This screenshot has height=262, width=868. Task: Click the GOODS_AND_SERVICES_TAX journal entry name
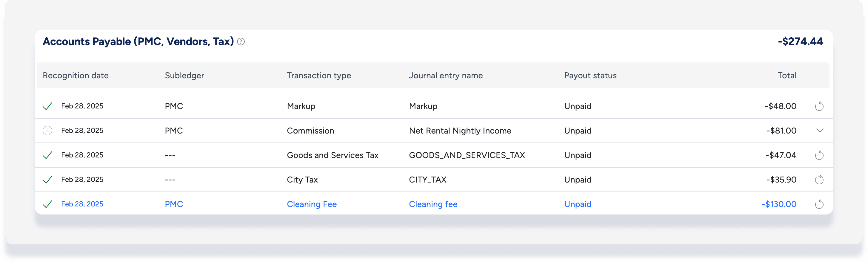point(467,155)
